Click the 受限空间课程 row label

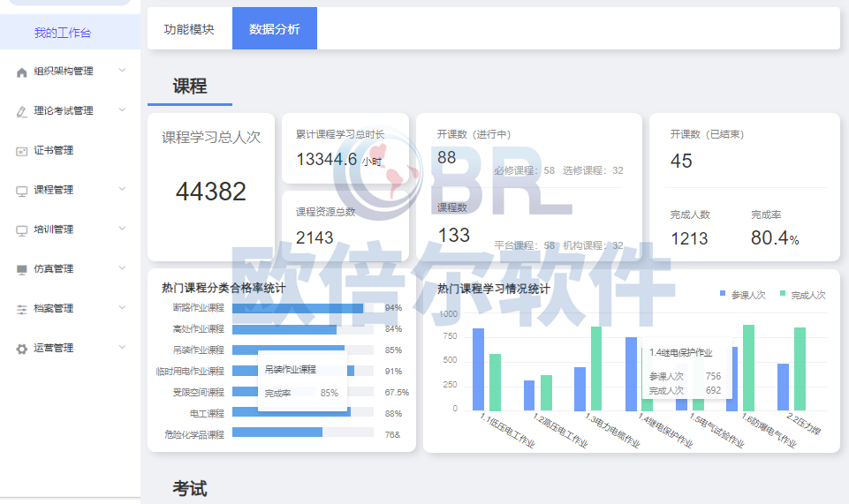tap(198, 392)
